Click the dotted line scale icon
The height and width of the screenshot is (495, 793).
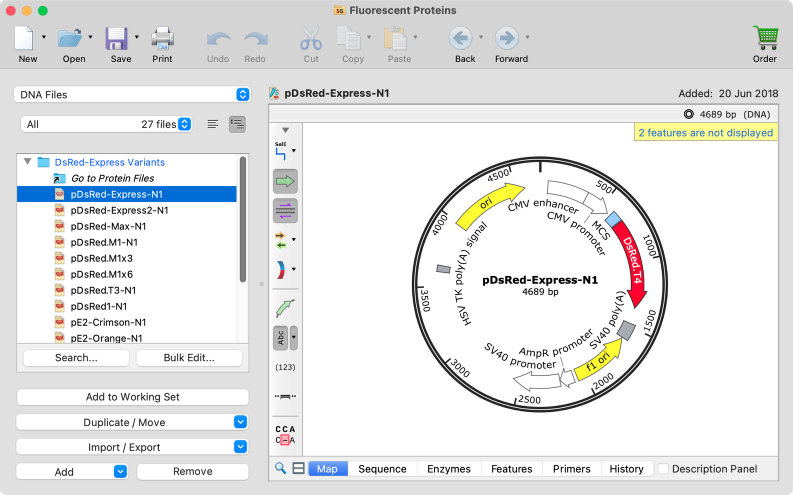[285, 396]
